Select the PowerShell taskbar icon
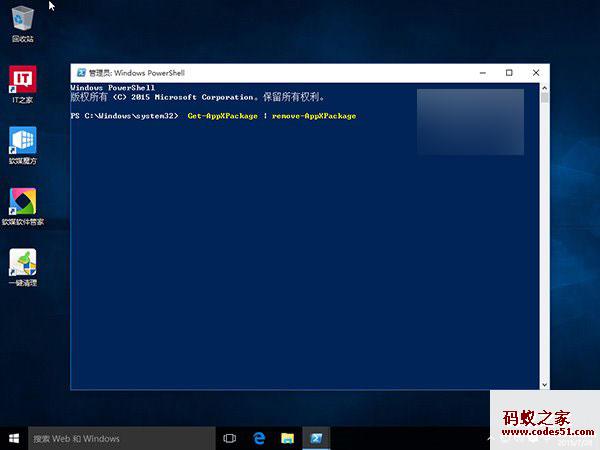 click(x=316, y=438)
